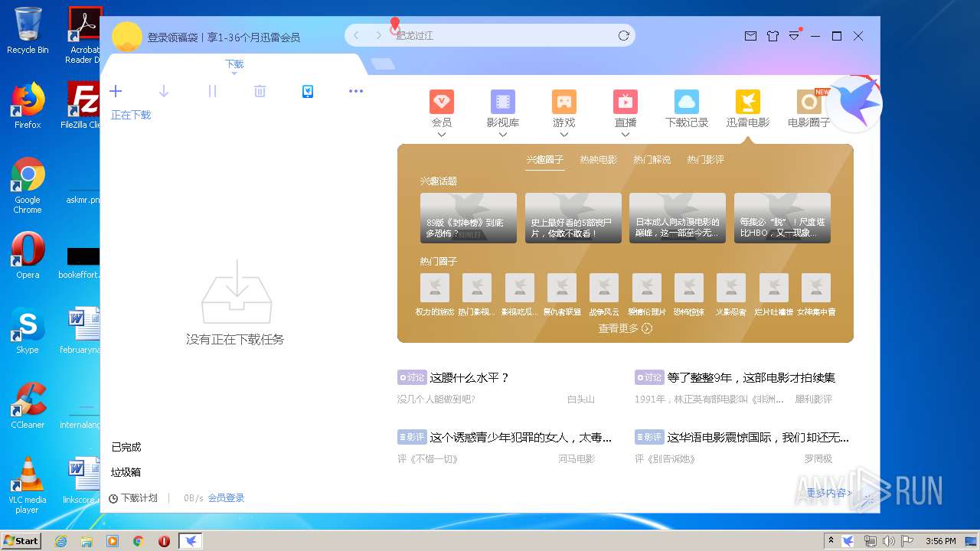Click the volume icon in system tray

(890, 541)
